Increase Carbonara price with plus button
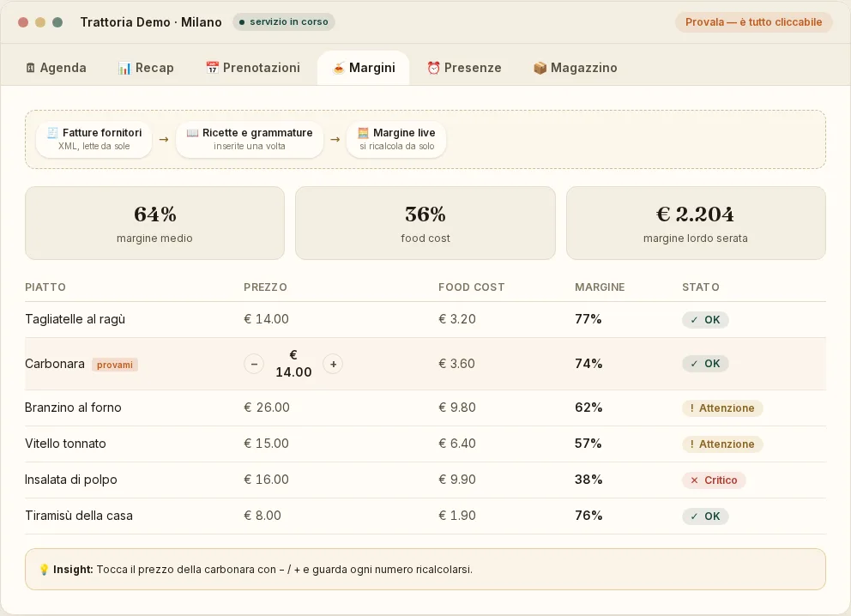 [333, 364]
